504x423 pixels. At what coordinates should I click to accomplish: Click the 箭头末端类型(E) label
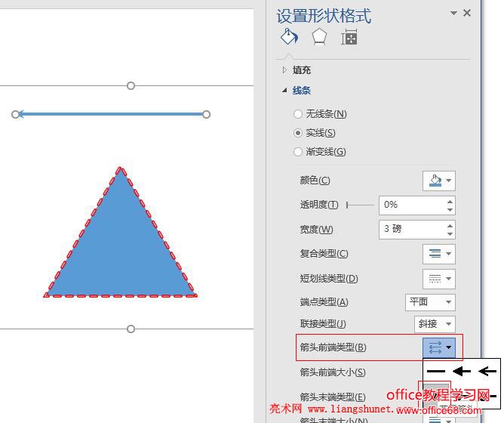[x=333, y=397]
